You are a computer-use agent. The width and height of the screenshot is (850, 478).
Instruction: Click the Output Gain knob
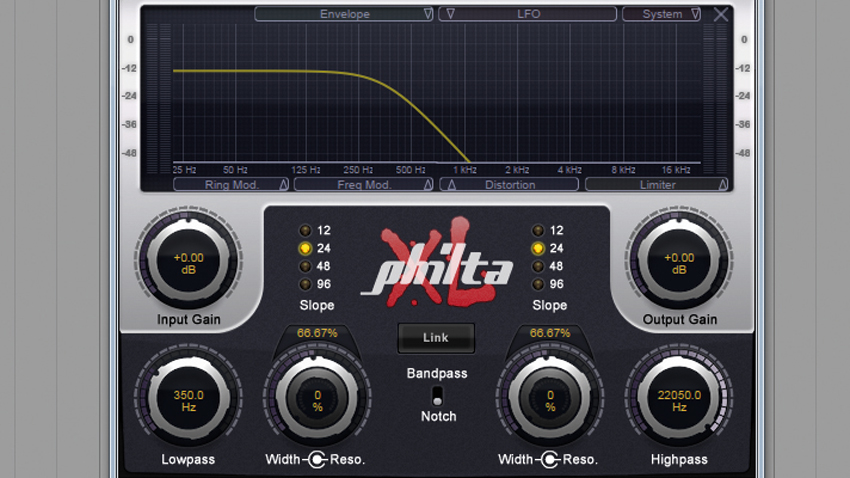[679, 261]
